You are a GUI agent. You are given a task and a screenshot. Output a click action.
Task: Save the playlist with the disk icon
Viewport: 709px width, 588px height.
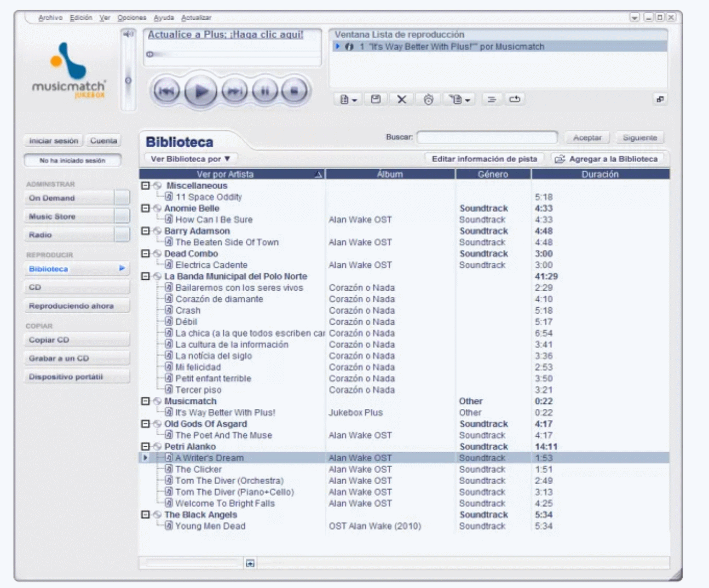pos(376,100)
